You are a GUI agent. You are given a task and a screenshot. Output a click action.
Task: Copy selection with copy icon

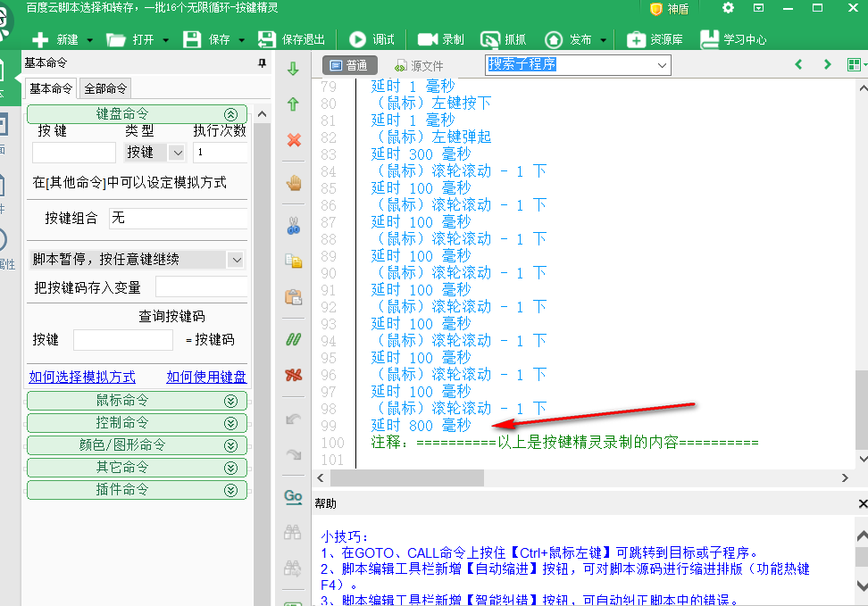294,260
